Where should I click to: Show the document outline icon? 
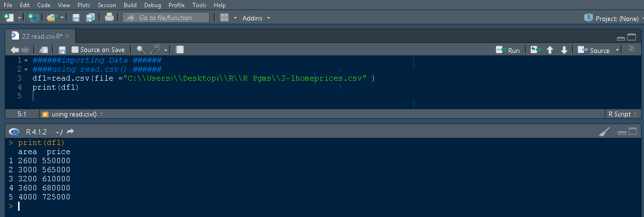tap(631, 49)
